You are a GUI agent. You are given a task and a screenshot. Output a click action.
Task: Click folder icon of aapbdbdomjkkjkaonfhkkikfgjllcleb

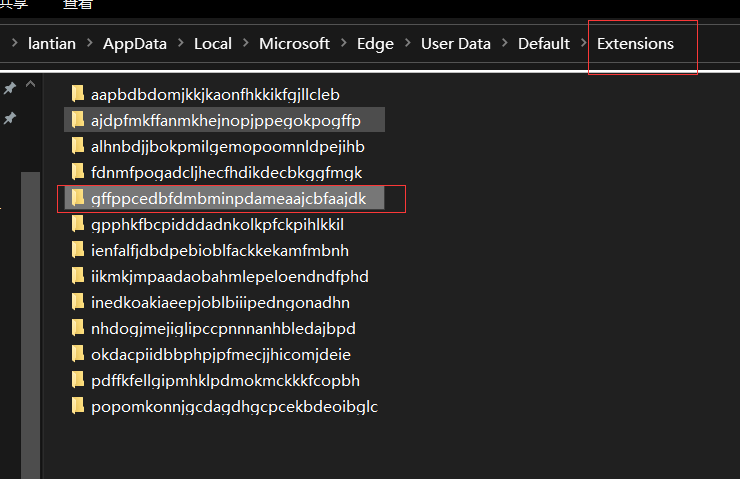click(78, 93)
